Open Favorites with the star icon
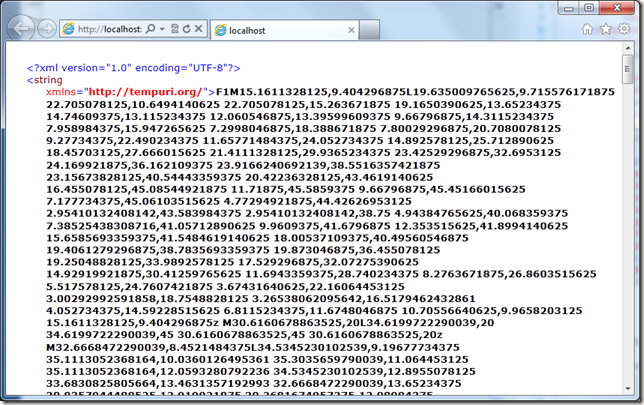The width and height of the screenshot is (644, 405). tap(606, 29)
